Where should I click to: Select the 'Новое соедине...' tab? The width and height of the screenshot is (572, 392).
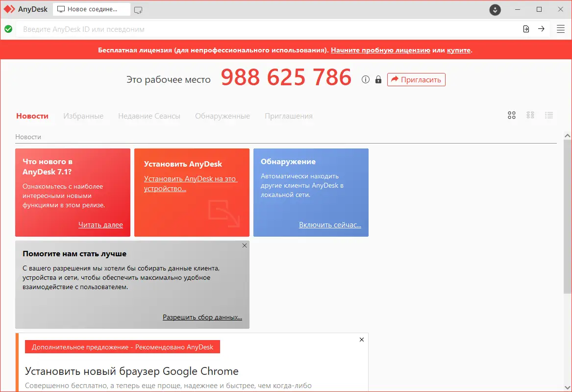click(92, 9)
